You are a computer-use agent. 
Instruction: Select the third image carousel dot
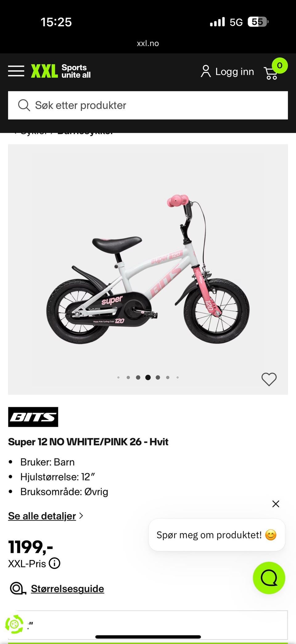(138, 377)
